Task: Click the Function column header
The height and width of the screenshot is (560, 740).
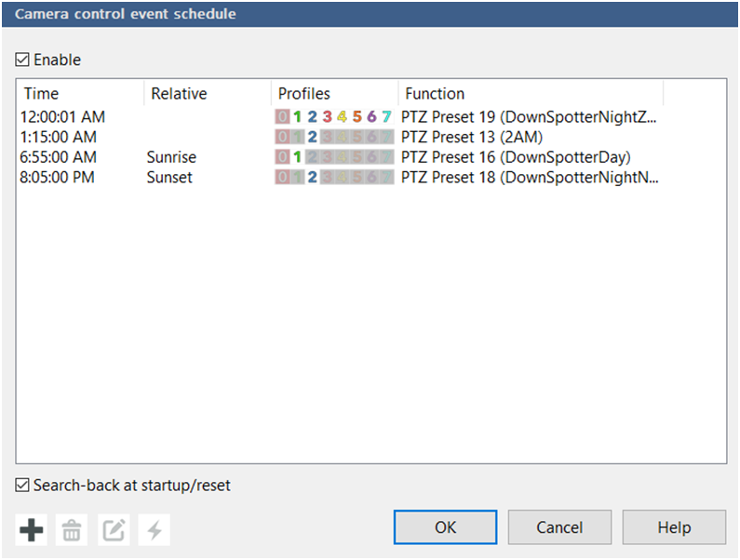Action: 529,94
